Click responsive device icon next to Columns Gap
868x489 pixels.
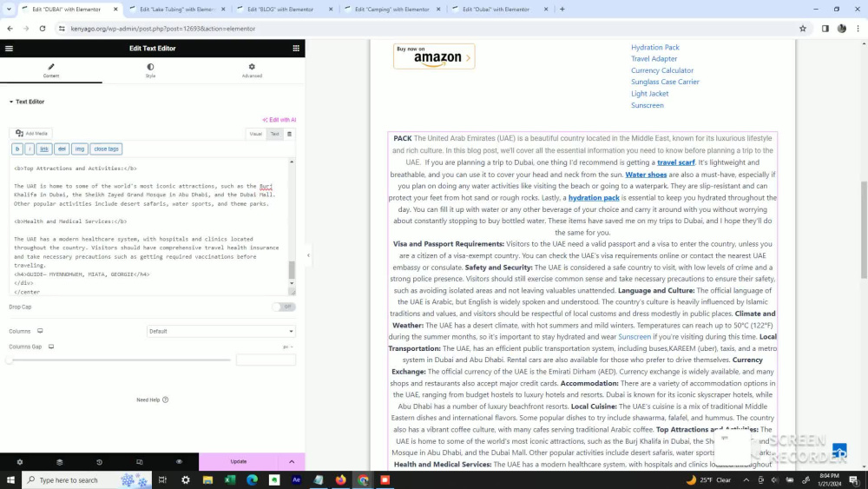(x=51, y=347)
